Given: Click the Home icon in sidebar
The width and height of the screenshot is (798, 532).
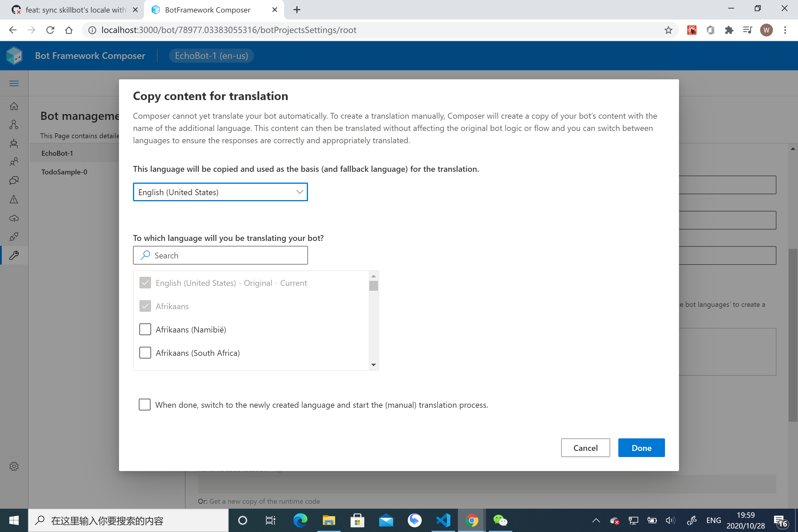Looking at the screenshot, I should (x=14, y=106).
